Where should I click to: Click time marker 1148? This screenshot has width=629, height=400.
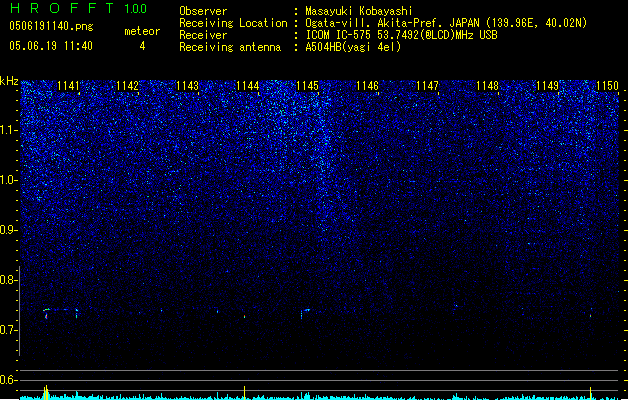pos(487,86)
